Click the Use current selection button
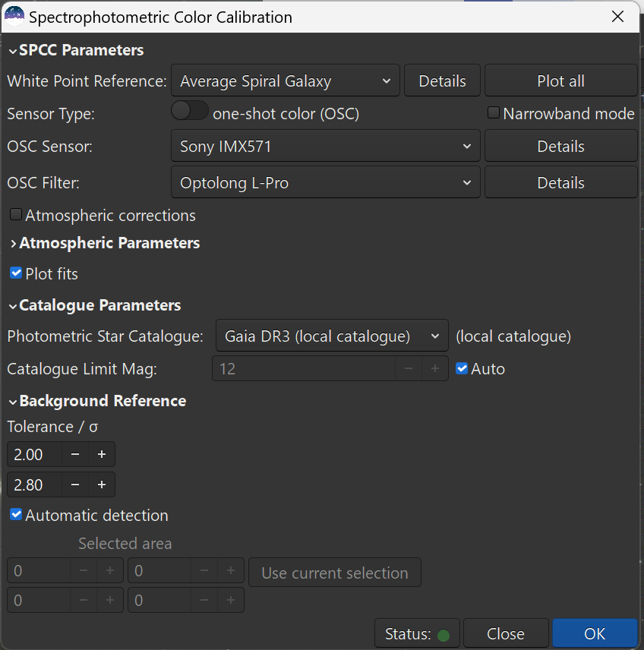The image size is (644, 650). click(x=335, y=573)
